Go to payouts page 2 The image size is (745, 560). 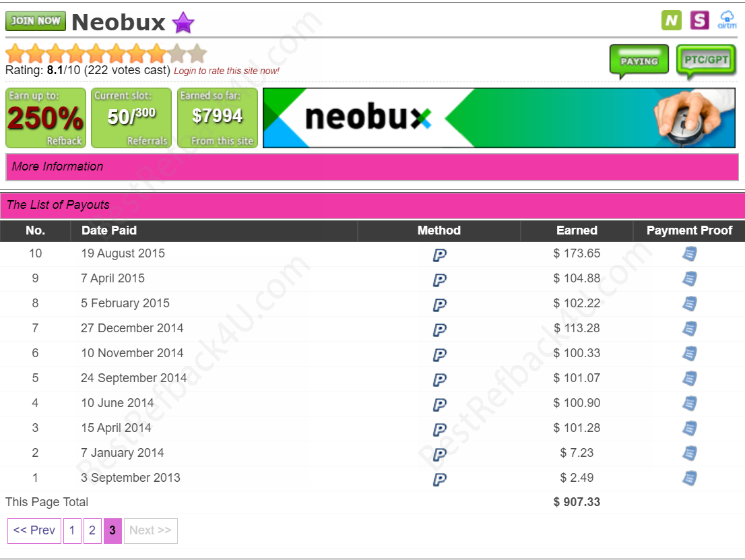(92, 530)
